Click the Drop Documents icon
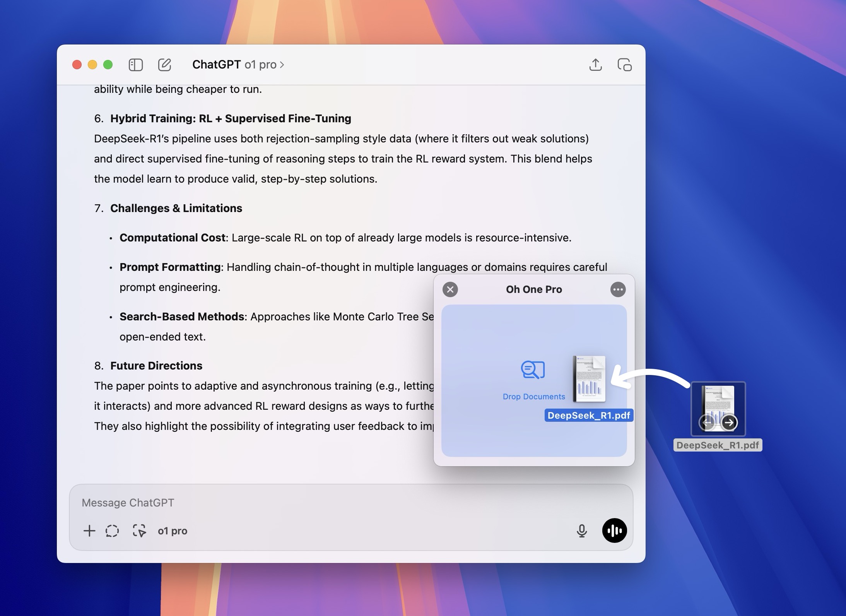 coord(533,370)
